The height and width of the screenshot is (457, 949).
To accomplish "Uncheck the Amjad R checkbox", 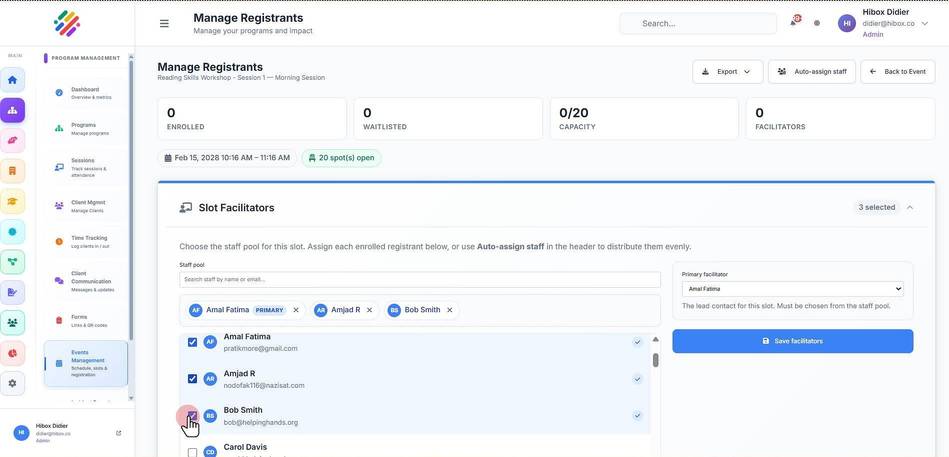I will pyautogui.click(x=192, y=379).
